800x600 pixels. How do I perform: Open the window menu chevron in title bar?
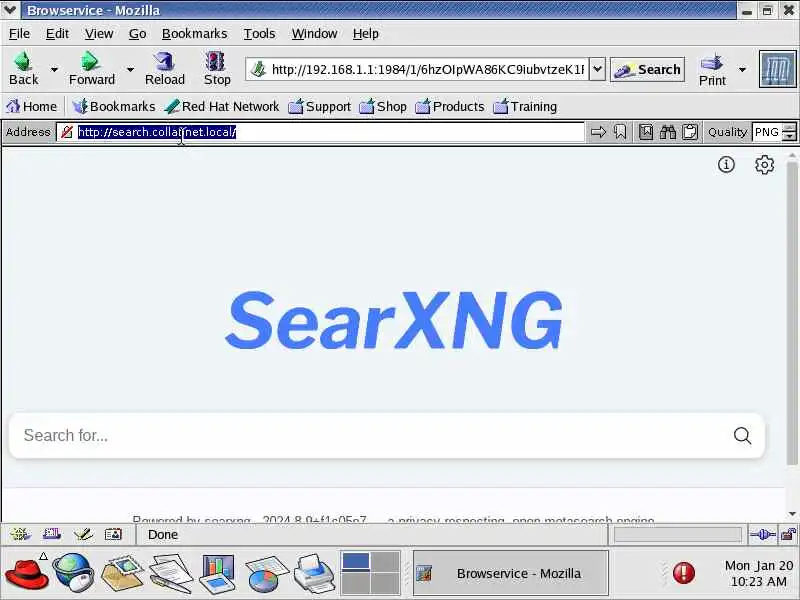pyautogui.click(x=10, y=10)
